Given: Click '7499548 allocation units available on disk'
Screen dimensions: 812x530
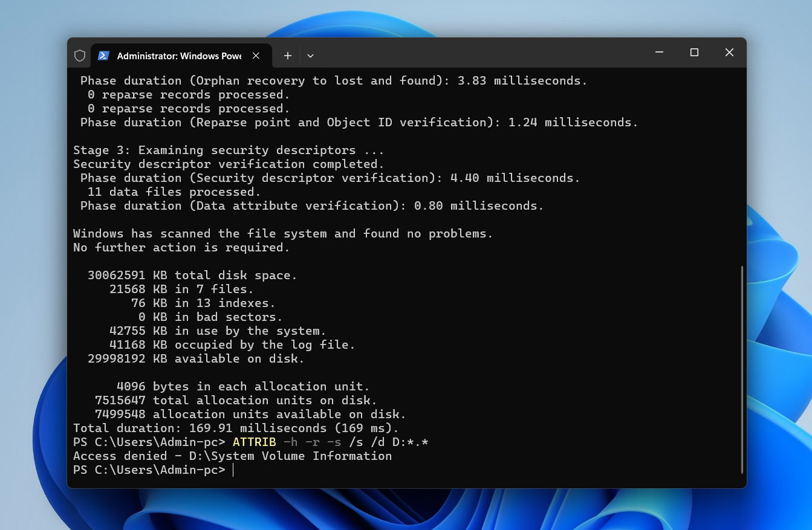Looking at the screenshot, I should click(x=250, y=414).
